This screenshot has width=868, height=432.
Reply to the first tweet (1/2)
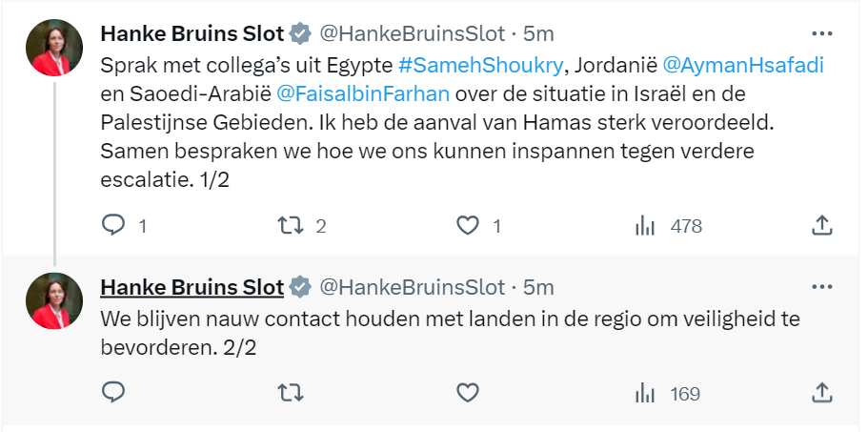(112, 226)
